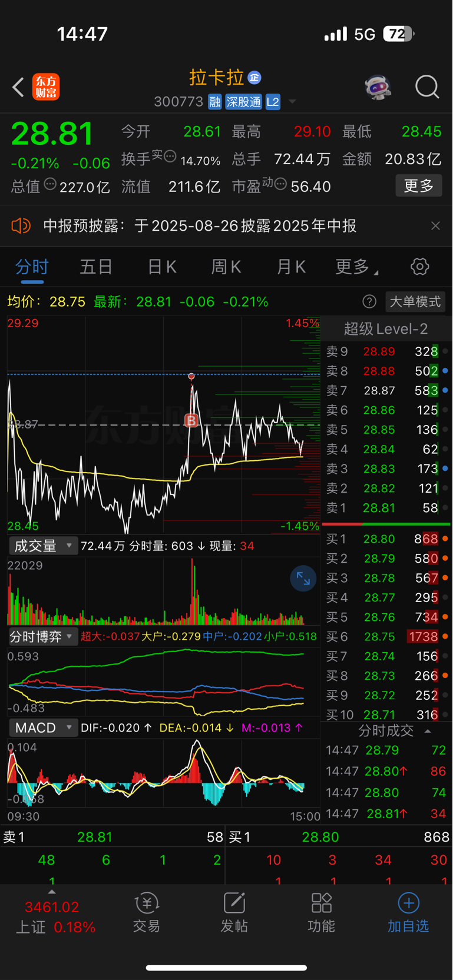The image size is (453, 980).
Task: Go back with the left arrow
Action: click(x=18, y=88)
